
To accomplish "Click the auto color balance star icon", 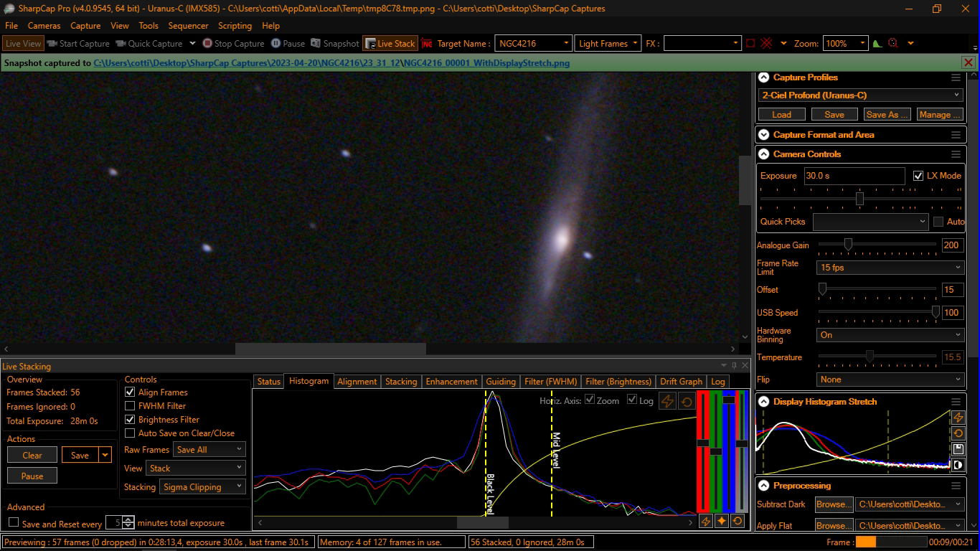I will tap(721, 521).
